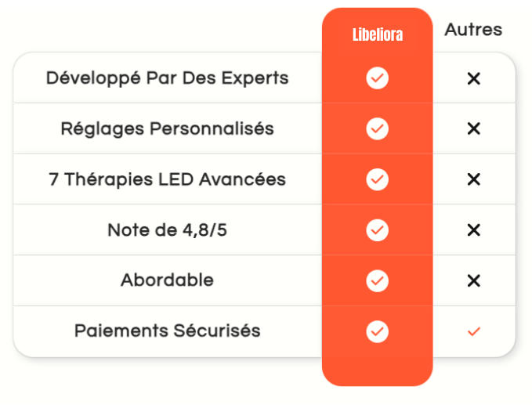This screenshot has width=532, height=412.
Task: Click the Autres X mark for Développé Par Des Experts
Action: tap(473, 78)
